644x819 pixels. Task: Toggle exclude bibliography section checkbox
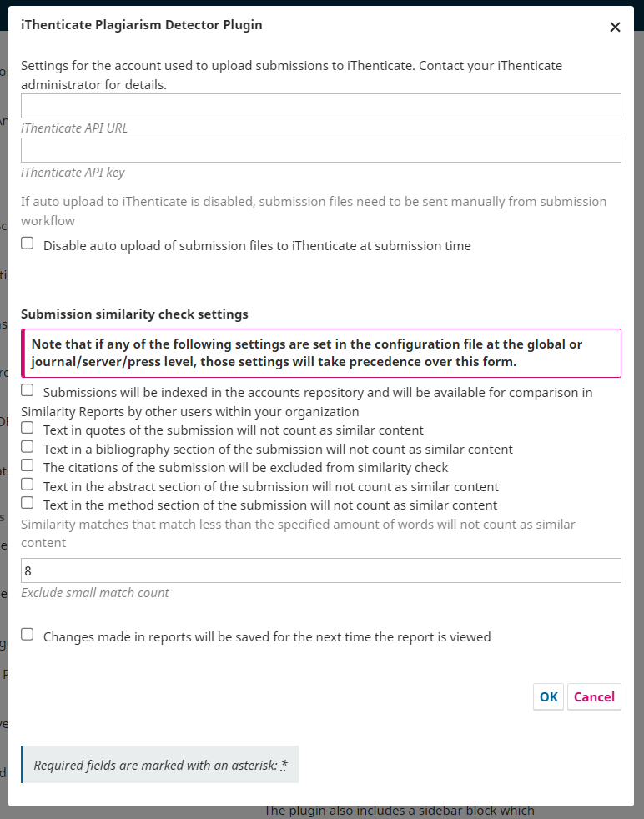pos(28,446)
